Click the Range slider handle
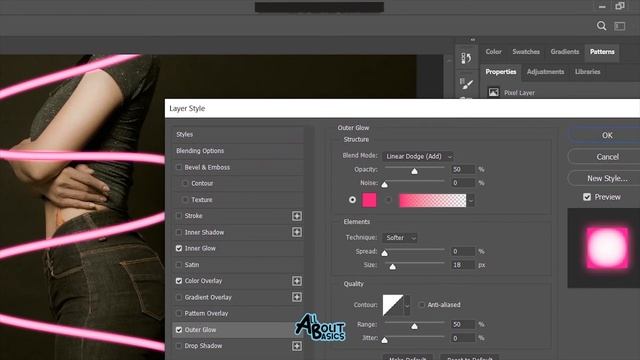Screen dimensions: 640x360 (414, 327)
